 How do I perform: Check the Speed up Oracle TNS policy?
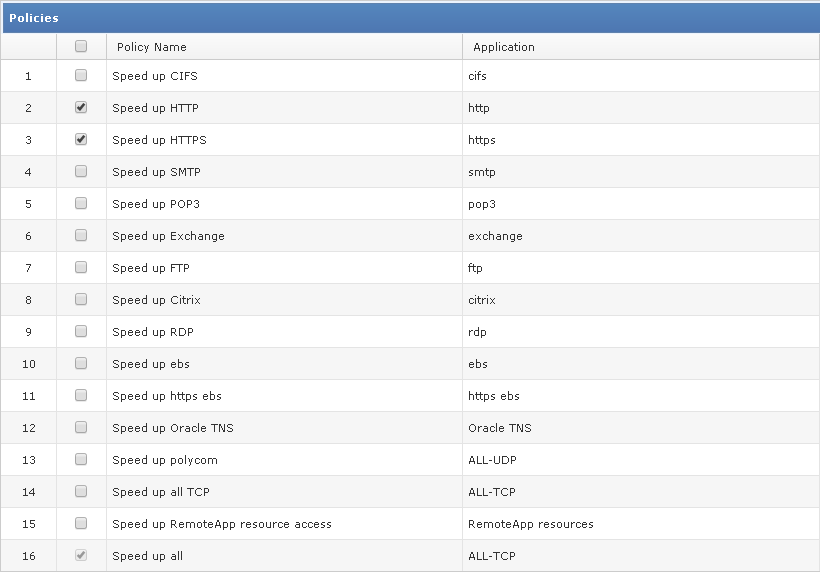[81, 427]
